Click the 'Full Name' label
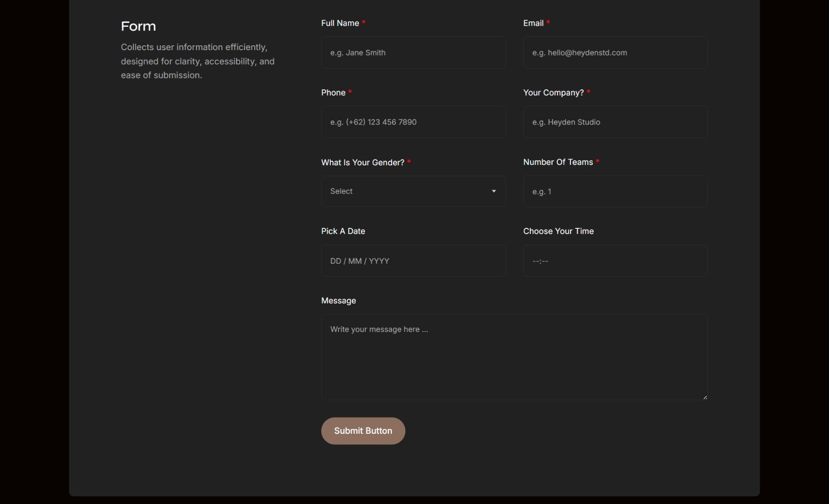This screenshot has width=829, height=504. [x=340, y=23]
